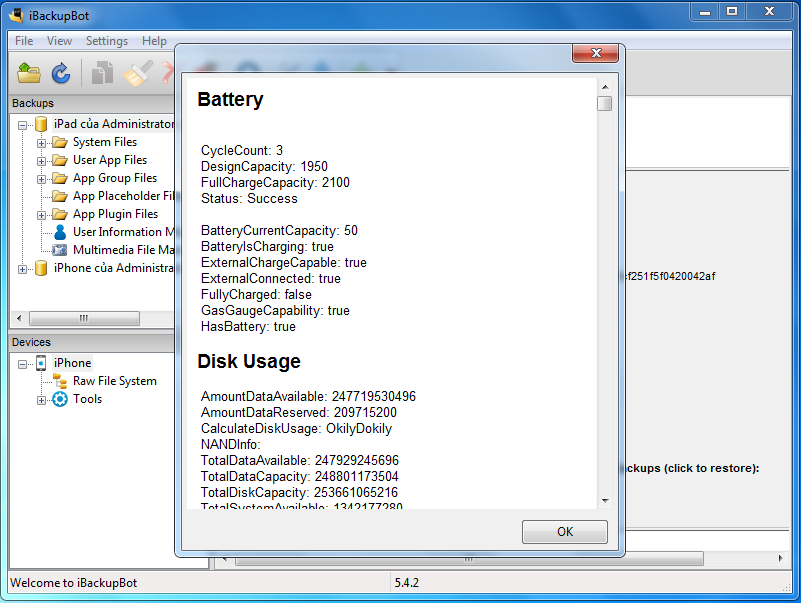Close the device info dialog with X
Image resolution: width=801 pixels, height=603 pixels.
(597, 53)
